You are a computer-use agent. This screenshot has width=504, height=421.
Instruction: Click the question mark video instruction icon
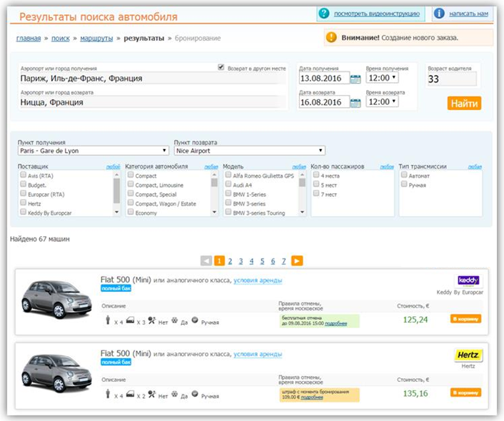point(324,14)
